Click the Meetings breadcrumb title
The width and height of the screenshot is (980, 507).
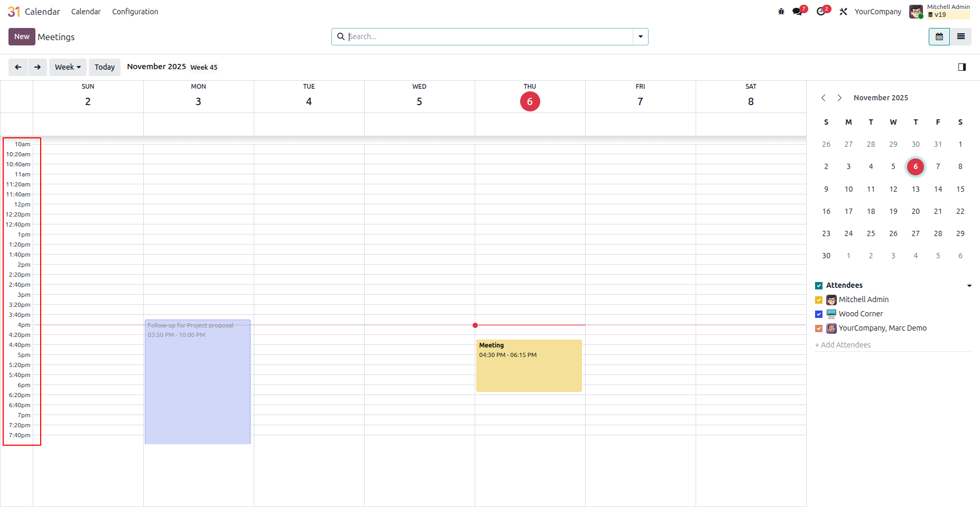(x=56, y=37)
